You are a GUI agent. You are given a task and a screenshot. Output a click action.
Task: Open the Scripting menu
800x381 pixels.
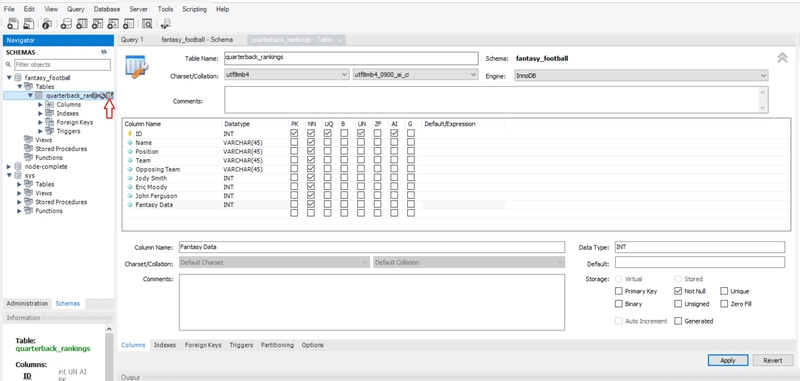click(x=194, y=9)
